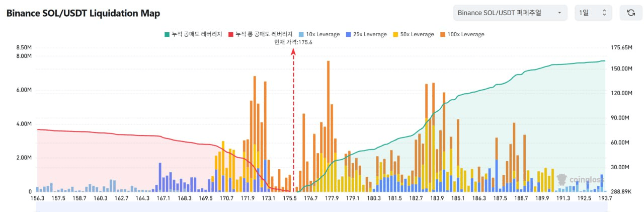
Task: Click the 288.89K right axis label
Action: 621,192
